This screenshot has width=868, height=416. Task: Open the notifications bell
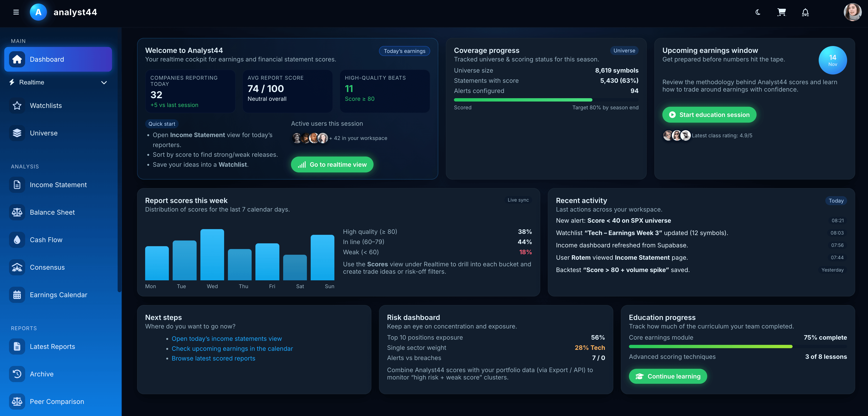(x=805, y=13)
